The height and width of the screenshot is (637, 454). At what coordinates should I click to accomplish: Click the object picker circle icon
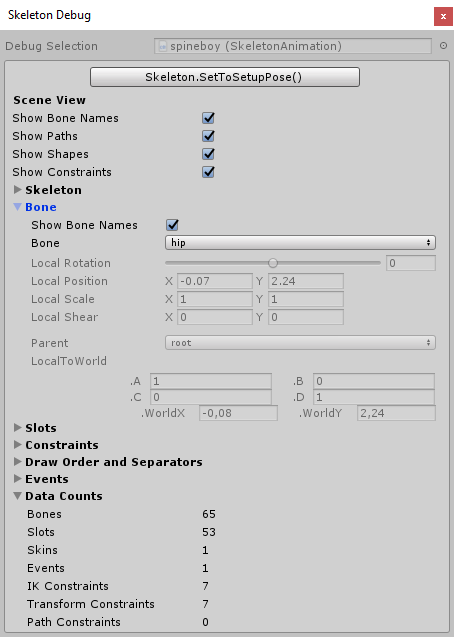tap(443, 46)
